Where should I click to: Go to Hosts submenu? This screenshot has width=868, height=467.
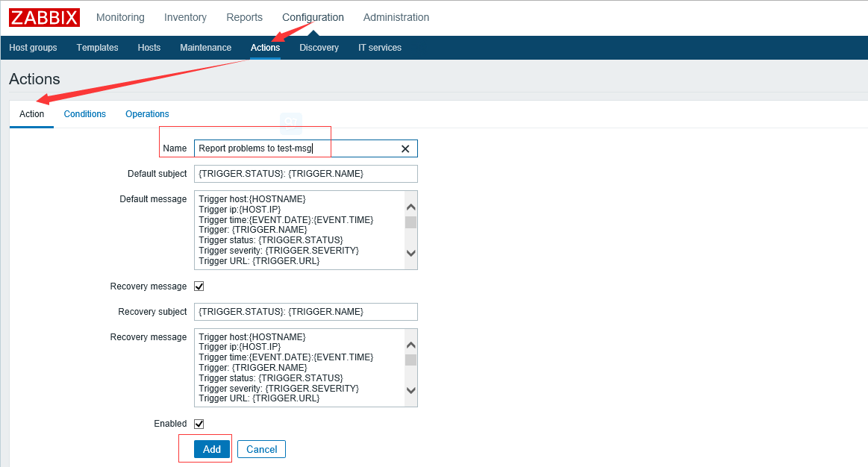149,48
